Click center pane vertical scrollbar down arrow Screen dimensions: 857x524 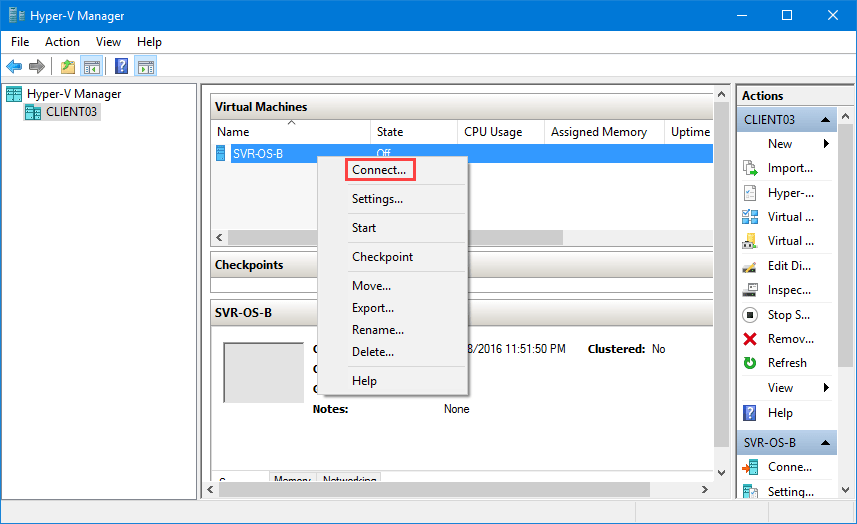point(721,473)
